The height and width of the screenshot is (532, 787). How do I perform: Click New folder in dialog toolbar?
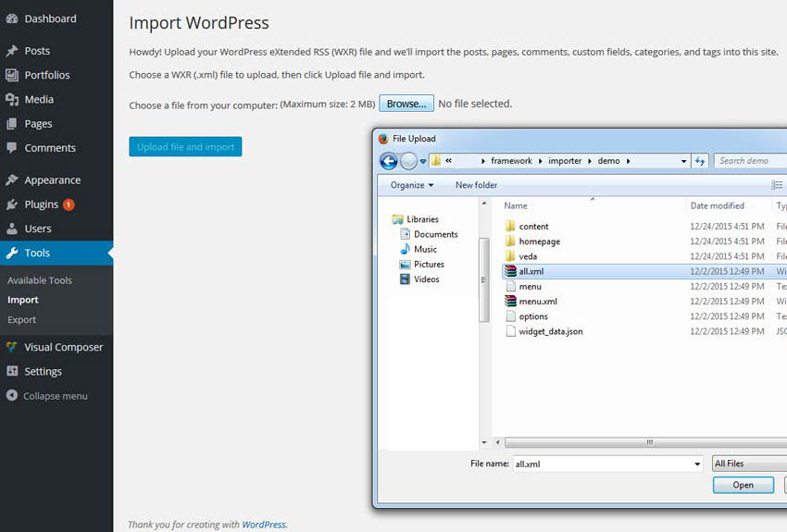pos(476,185)
